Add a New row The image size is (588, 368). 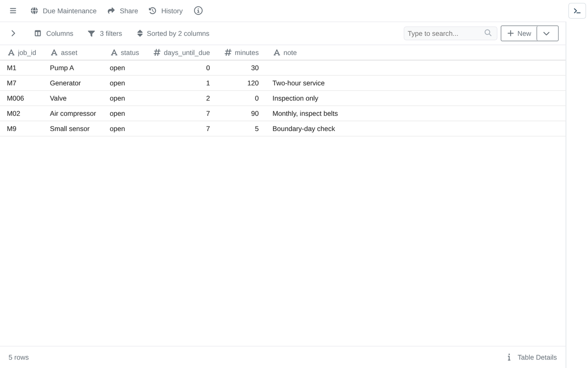[519, 33]
